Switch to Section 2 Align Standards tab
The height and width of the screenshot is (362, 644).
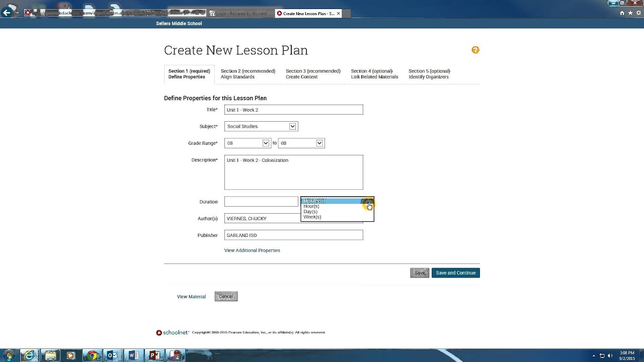(x=248, y=74)
